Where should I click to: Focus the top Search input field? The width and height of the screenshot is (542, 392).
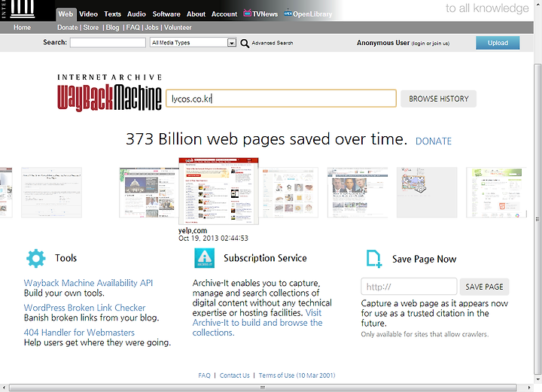(108, 42)
